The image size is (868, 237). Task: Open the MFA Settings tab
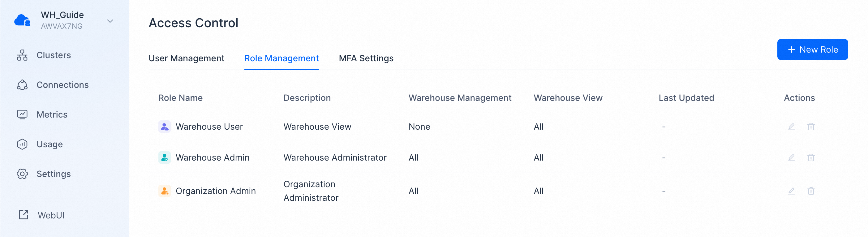366,58
